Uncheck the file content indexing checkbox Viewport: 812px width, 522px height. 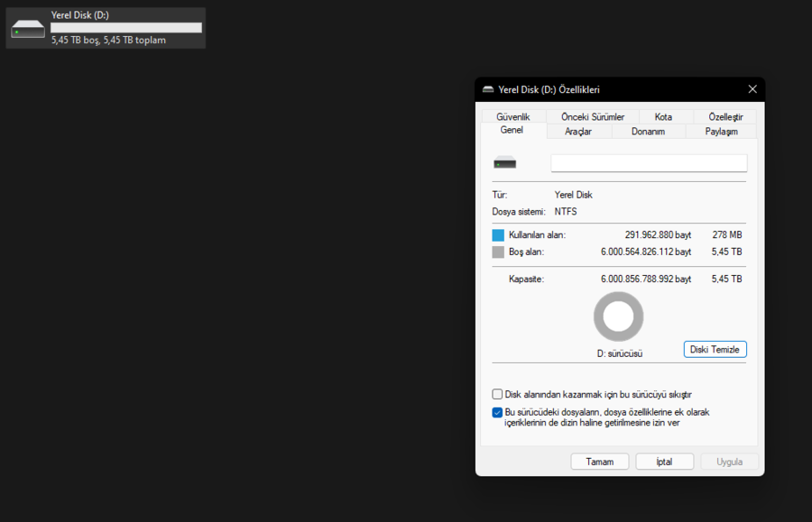click(497, 412)
